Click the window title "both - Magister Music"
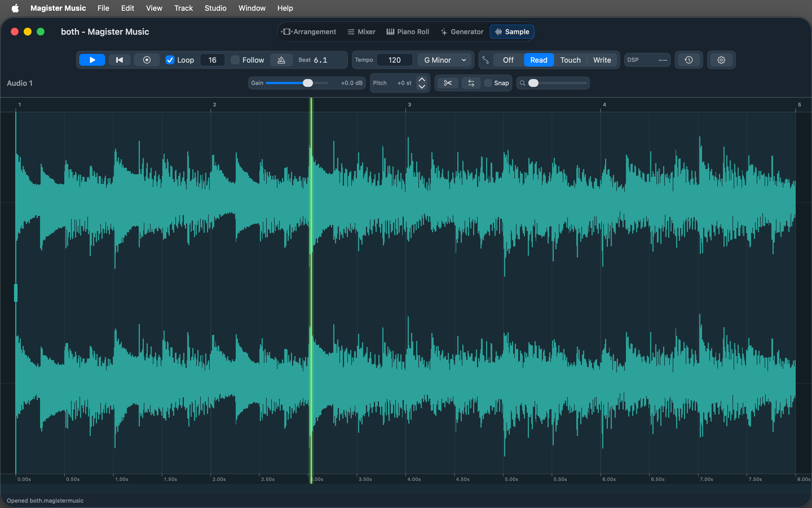Viewport: 812px width, 508px height. point(105,32)
